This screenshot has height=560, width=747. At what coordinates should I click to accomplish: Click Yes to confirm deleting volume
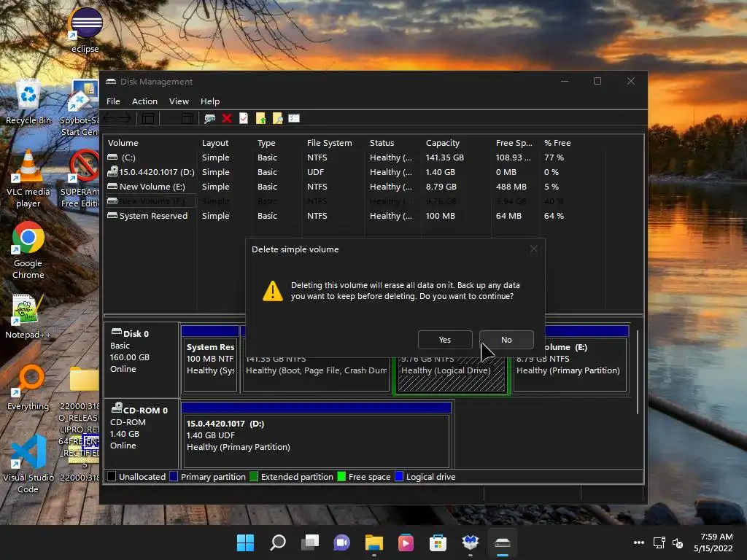tap(445, 340)
